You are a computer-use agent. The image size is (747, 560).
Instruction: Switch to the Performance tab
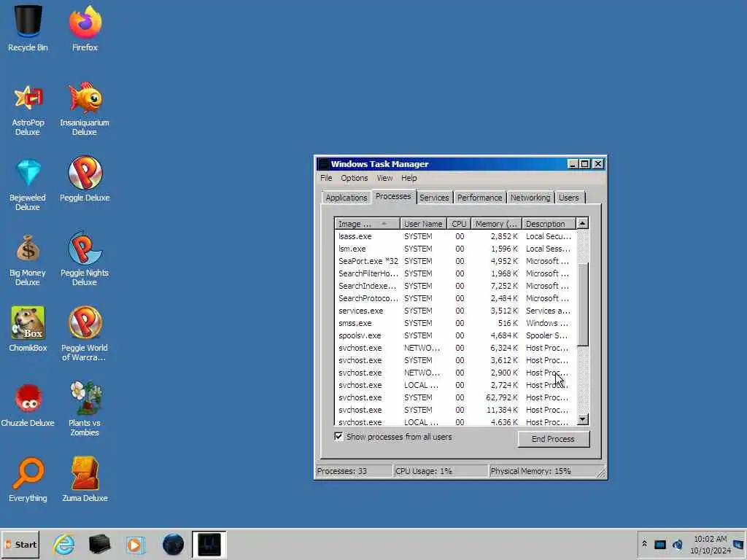tap(479, 198)
